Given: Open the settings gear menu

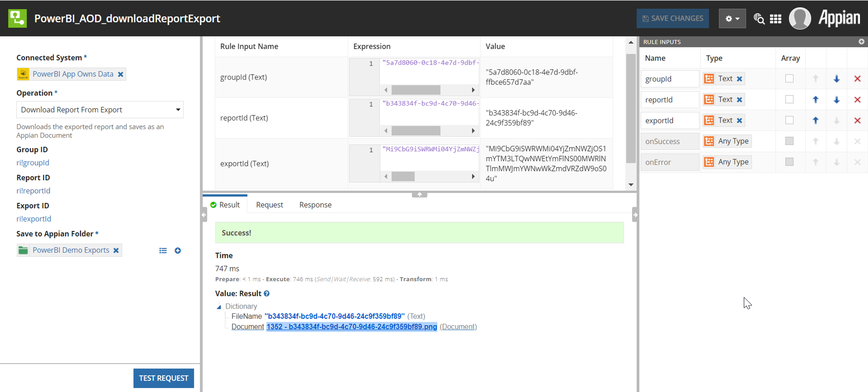Looking at the screenshot, I should click(732, 19).
